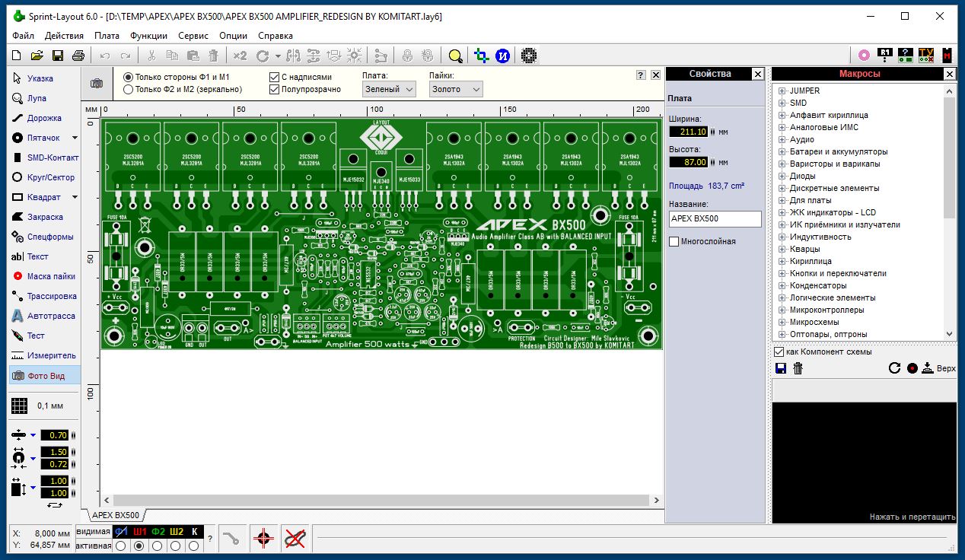Screen dimensions: 965x560
Task: Save macro with the floppy icon in Макросы panel
Action: pyautogui.click(x=780, y=368)
